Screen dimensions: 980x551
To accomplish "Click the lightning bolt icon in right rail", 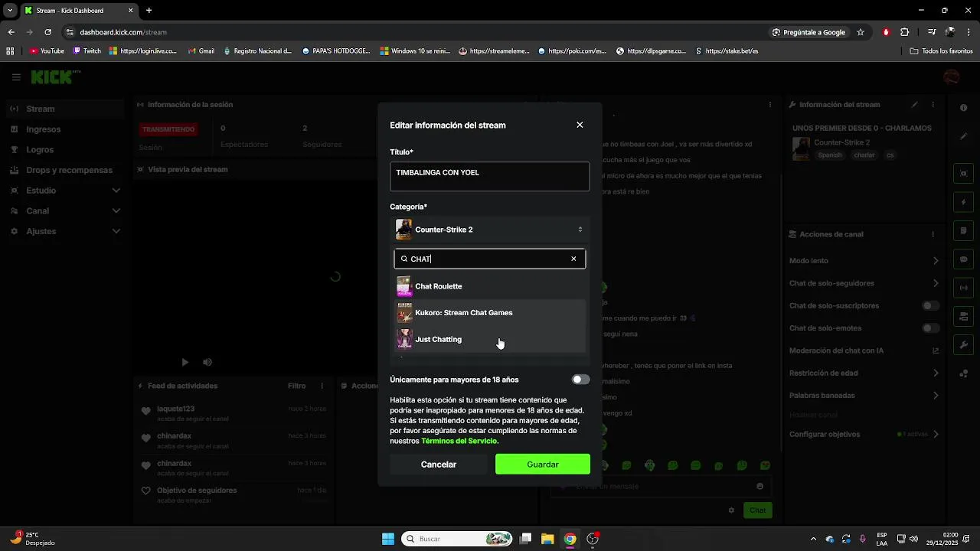I will click(964, 202).
